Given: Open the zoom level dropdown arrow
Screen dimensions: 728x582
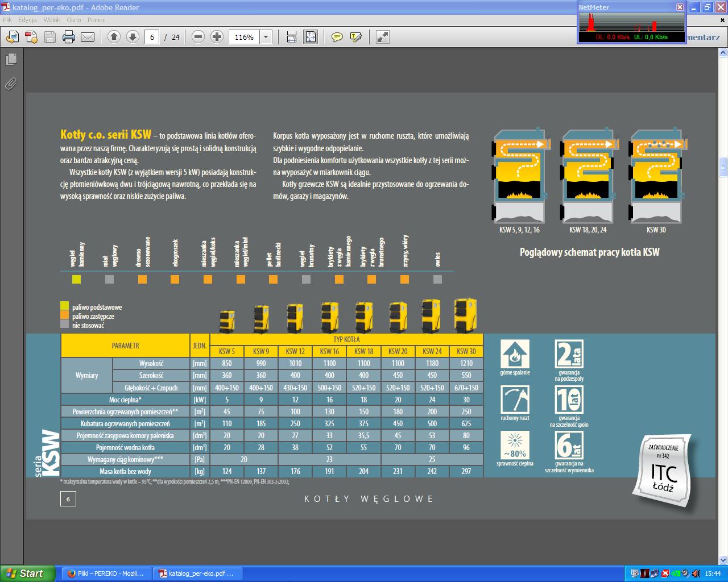Looking at the screenshot, I should (266, 37).
